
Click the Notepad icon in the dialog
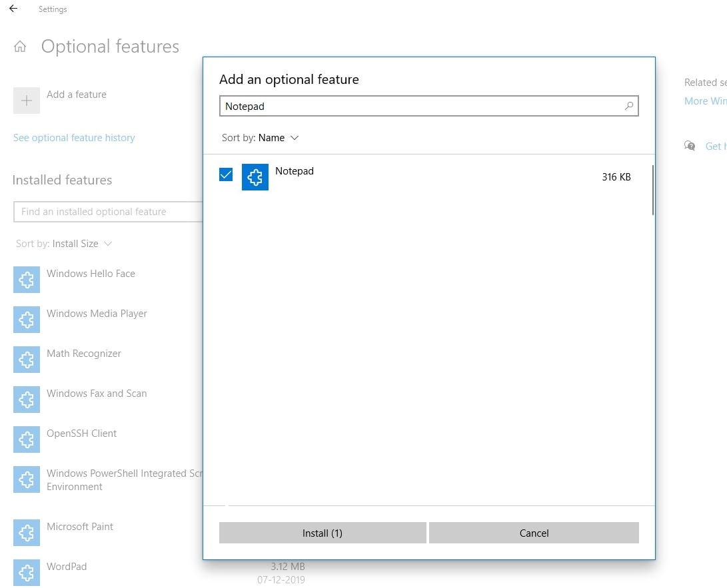coord(255,176)
